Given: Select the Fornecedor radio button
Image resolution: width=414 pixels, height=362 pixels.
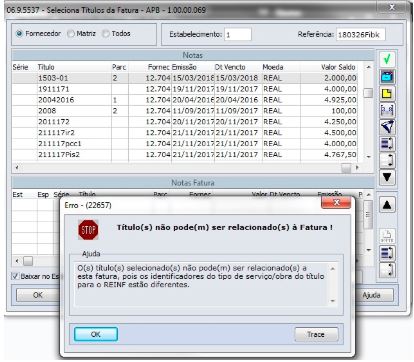Looking at the screenshot, I should [19, 34].
